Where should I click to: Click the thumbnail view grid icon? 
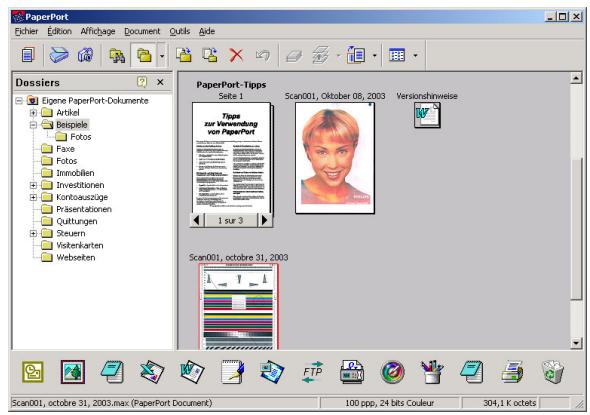397,55
